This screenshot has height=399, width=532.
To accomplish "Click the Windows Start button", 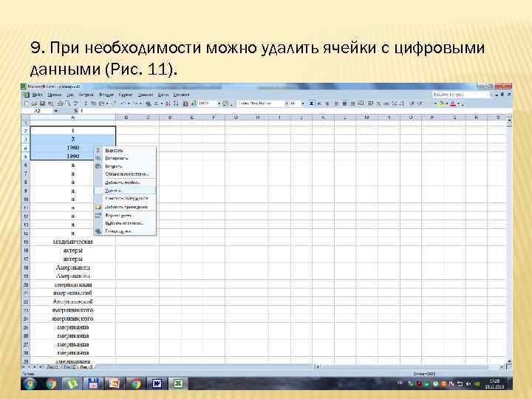I will coord(30,383).
